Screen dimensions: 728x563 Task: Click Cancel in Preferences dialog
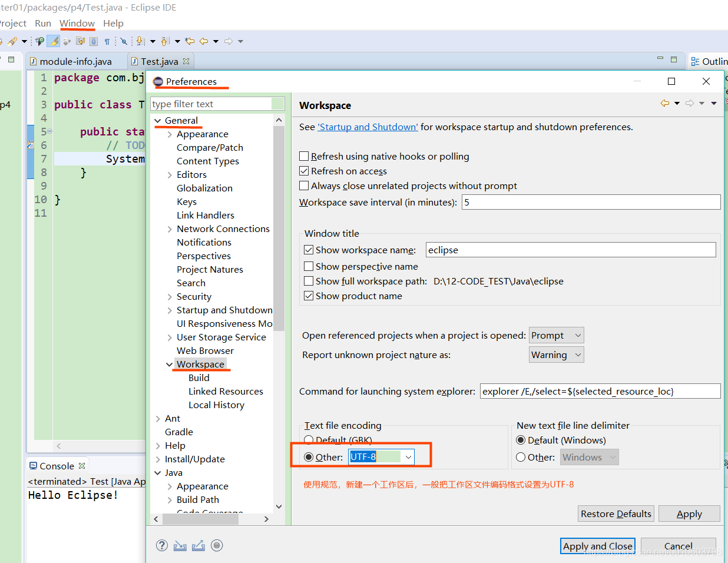679,546
